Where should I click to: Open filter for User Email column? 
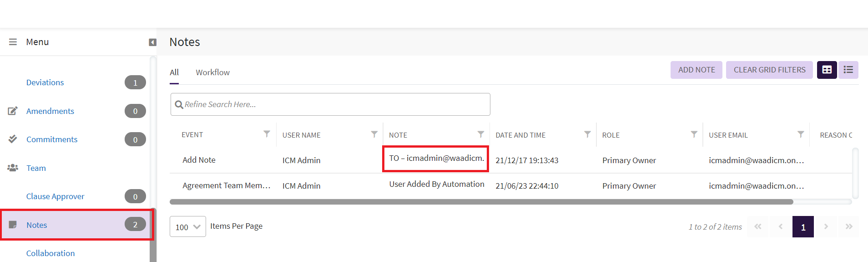click(x=801, y=134)
